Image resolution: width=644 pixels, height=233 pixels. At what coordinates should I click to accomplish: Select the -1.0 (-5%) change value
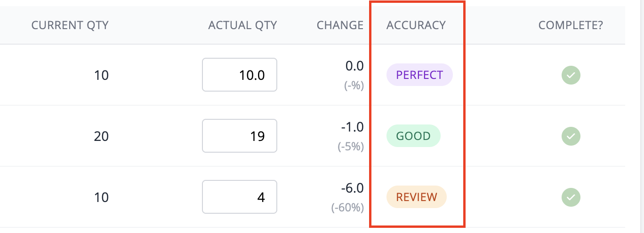click(351, 136)
